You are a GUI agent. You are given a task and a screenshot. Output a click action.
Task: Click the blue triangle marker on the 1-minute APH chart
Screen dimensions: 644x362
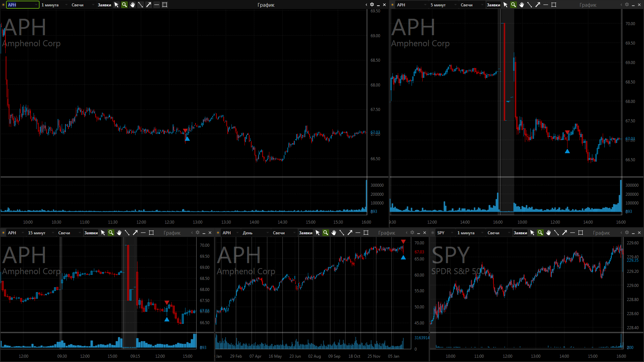(187, 139)
